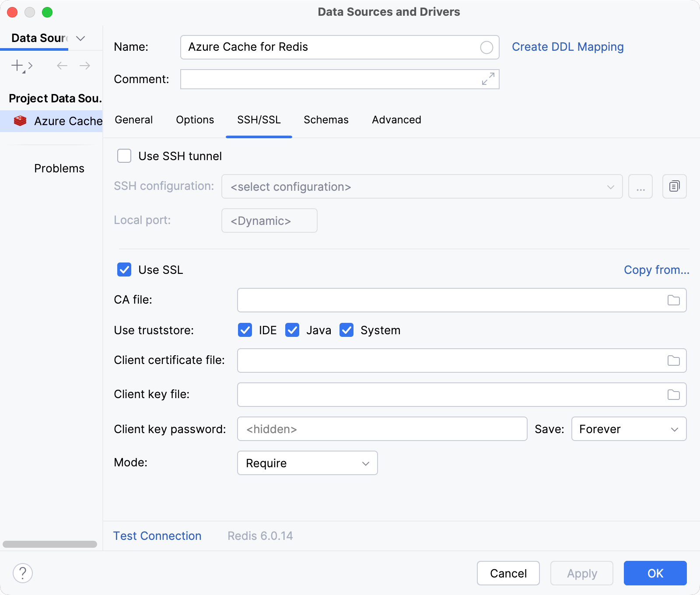Viewport: 700px width, 595px height.
Task: Uncheck the System truststore option
Action: point(346,330)
